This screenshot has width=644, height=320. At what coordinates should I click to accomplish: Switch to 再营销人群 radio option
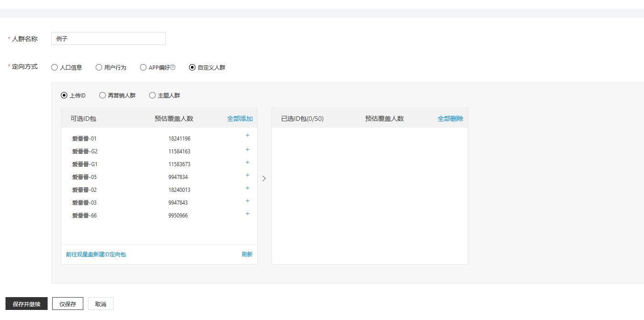coord(103,96)
